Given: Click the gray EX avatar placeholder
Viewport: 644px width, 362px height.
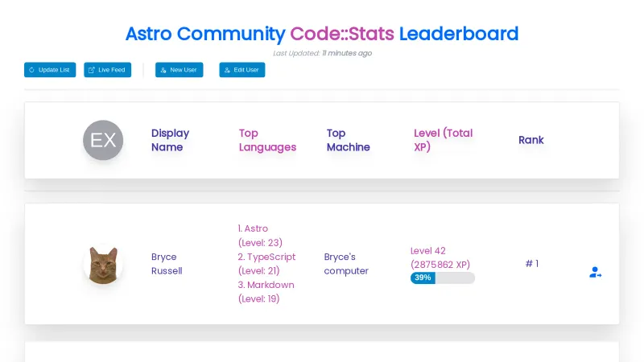Looking at the screenshot, I should [x=103, y=140].
